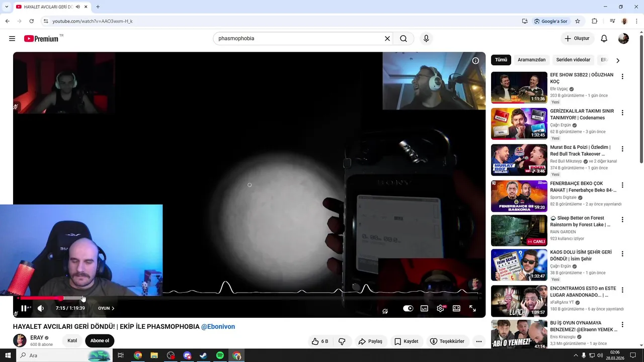Image resolution: width=644 pixels, height=362 pixels.
Task: Open Chrome media controls icon
Action: (612, 21)
